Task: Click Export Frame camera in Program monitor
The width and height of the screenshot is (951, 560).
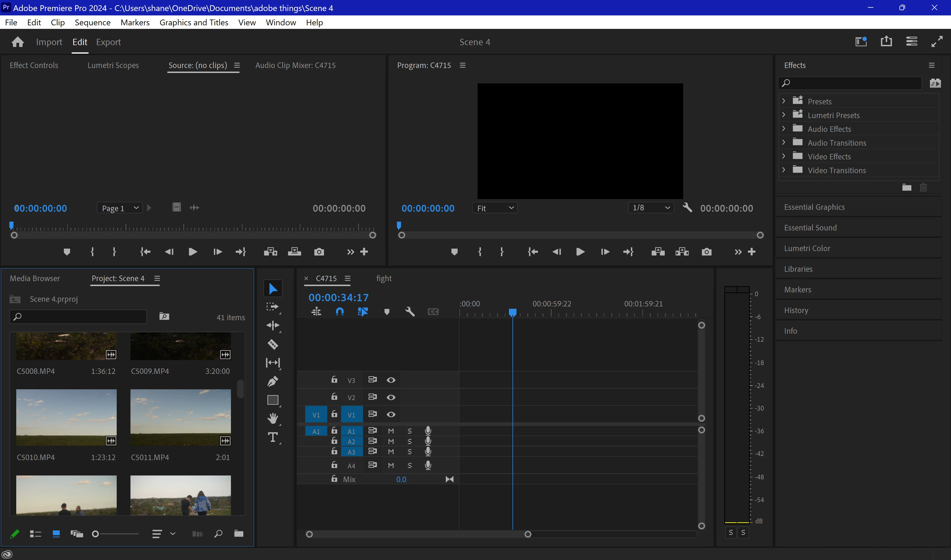Action: [707, 252]
